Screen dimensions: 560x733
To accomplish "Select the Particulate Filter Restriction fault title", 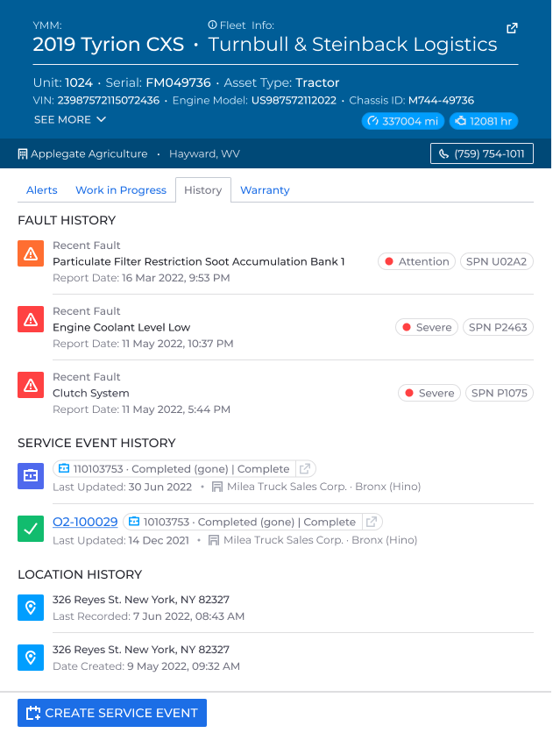I will pyautogui.click(x=199, y=261).
